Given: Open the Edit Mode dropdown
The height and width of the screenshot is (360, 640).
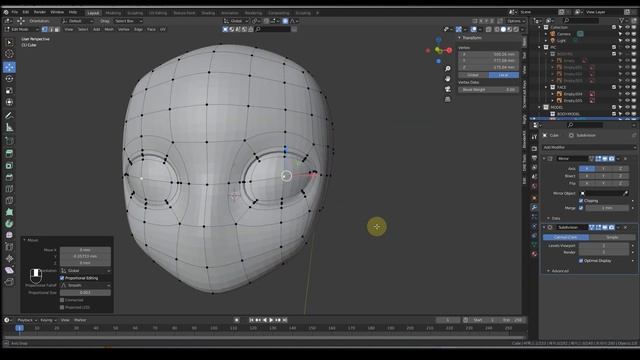Looking at the screenshot, I should click(x=22, y=29).
